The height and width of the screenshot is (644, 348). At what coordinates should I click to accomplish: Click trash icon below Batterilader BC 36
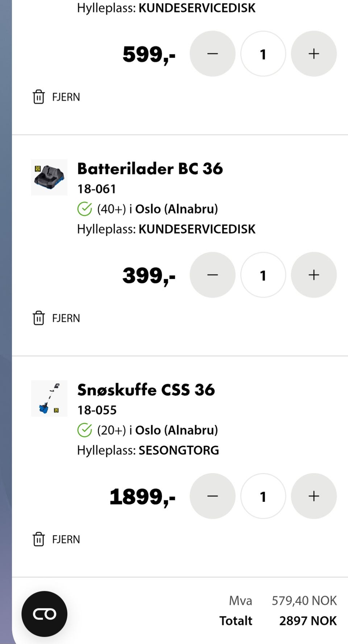coord(39,318)
